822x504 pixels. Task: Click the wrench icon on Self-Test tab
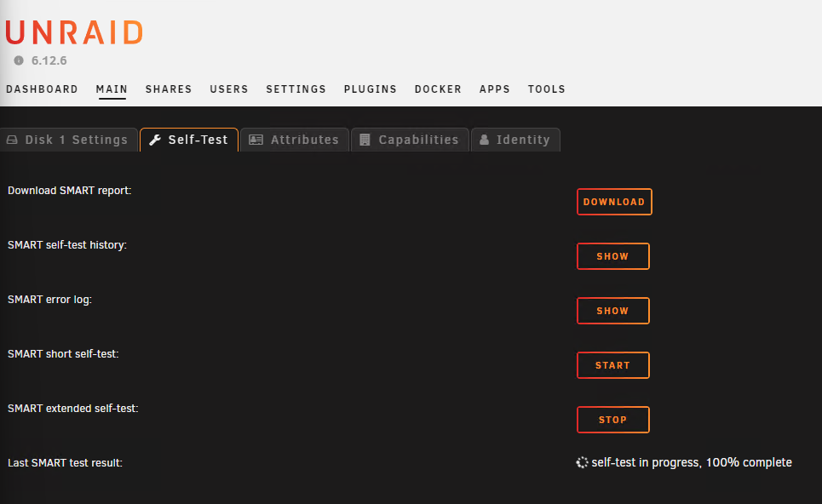tap(155, 140)
